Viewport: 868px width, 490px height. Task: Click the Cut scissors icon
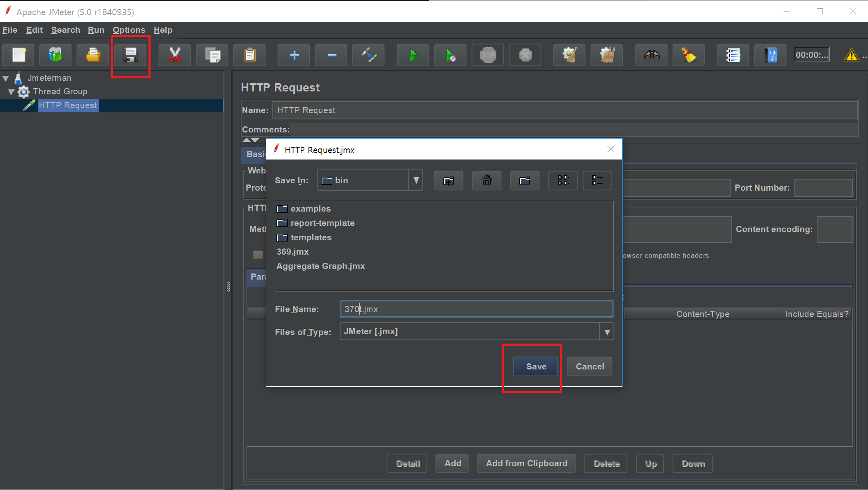[x=175, y=55]
